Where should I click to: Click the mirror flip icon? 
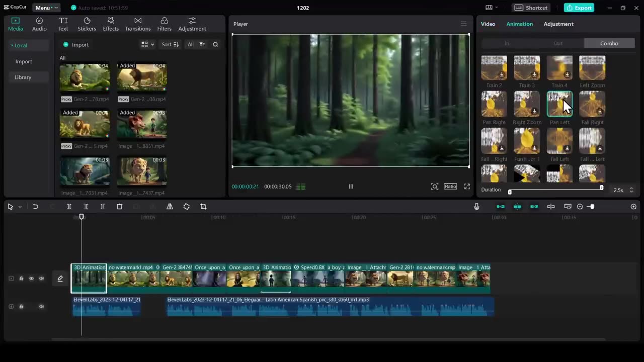pos(170,207)
